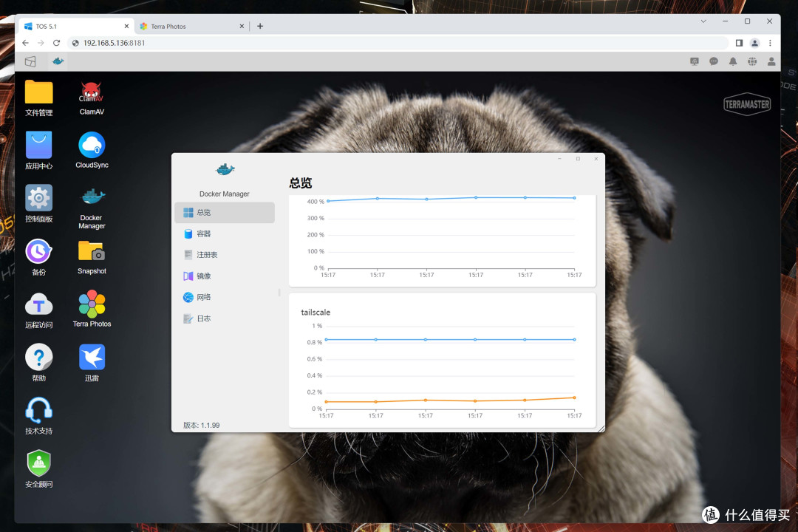Click Docker whale icon in TOS taskbar

[58, 61]
